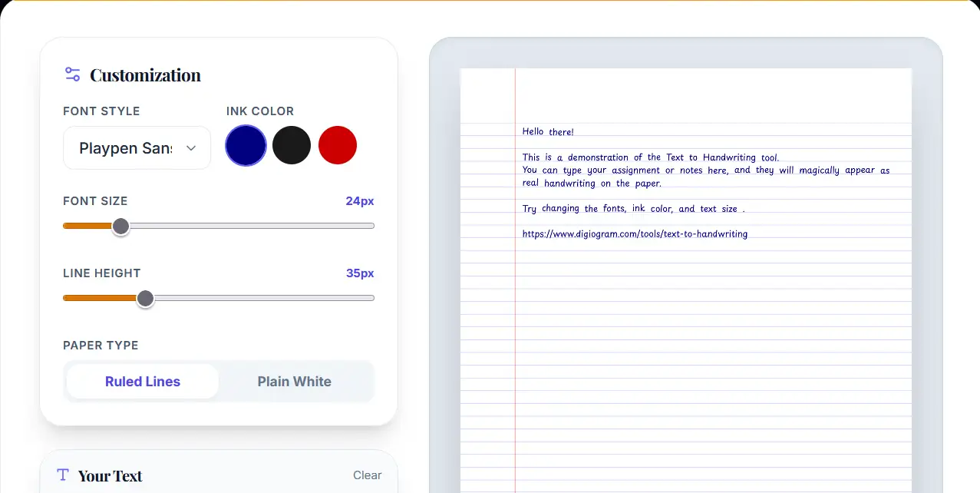This screenshot has height=493, width=980.
Task: Click the line height slider handle
Action: pos(145,298)
